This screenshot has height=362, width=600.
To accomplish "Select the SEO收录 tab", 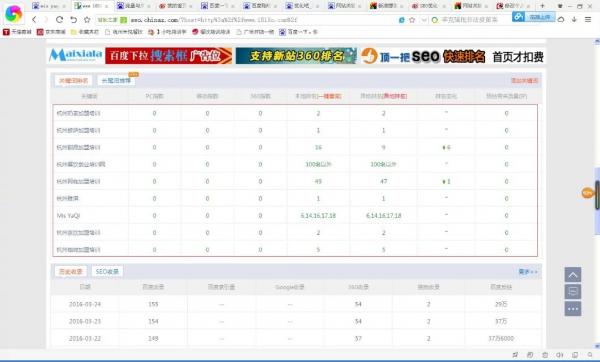I will pos(107,271).
